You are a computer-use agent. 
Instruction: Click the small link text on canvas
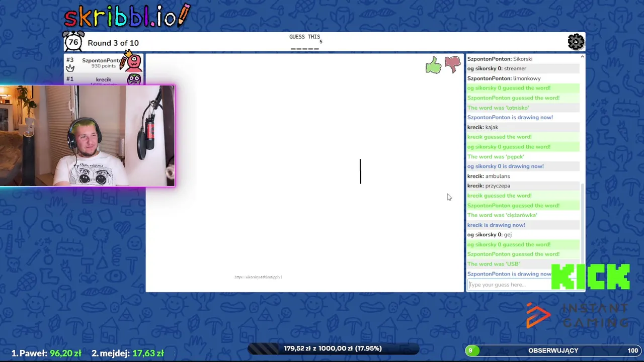click(258, 277)
